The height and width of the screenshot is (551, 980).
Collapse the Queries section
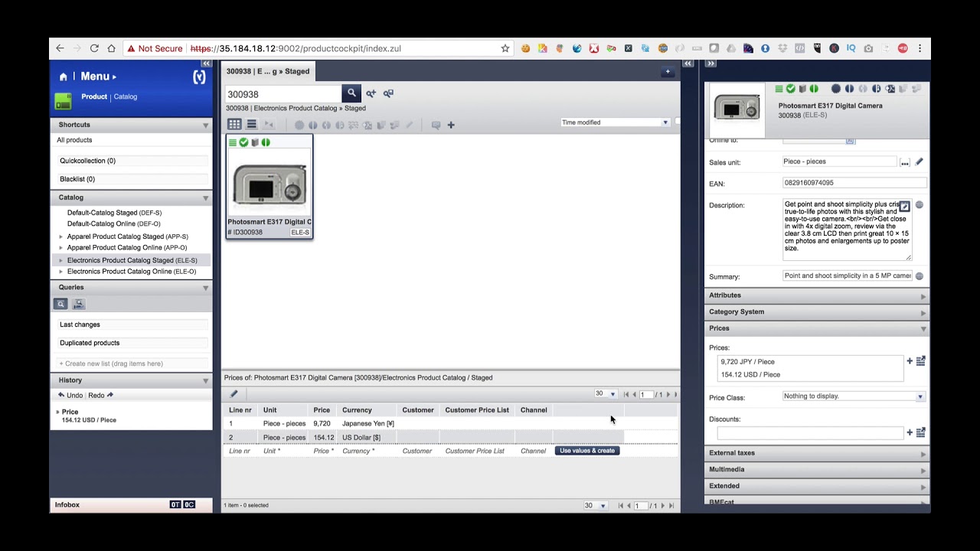pos(205,288)
